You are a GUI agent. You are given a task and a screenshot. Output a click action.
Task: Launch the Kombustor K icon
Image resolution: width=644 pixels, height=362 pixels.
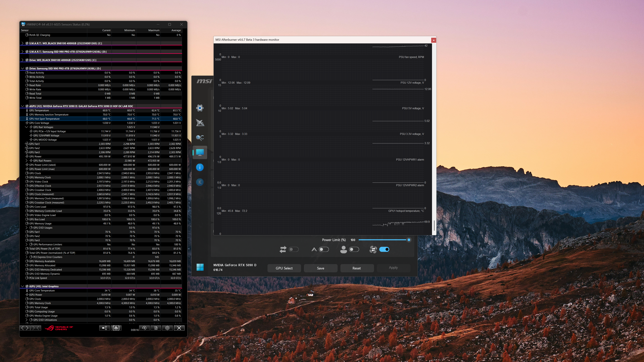point(200,182)
